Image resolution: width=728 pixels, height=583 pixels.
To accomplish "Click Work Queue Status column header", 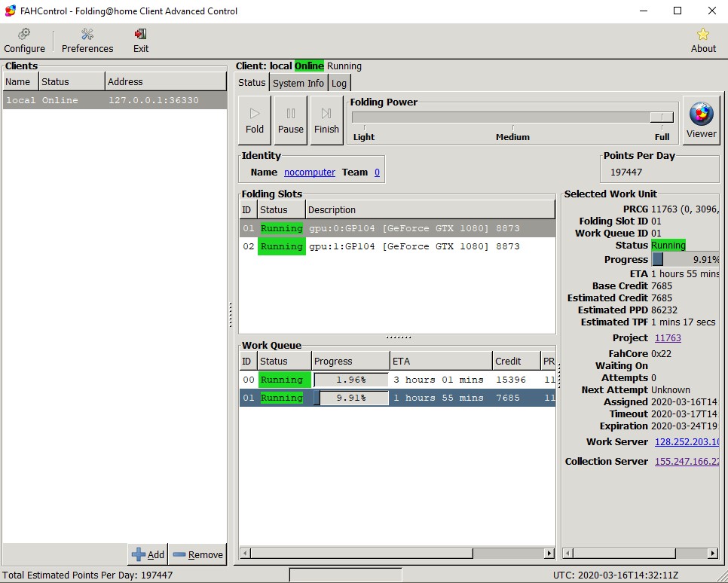I will tap(284, 361).
